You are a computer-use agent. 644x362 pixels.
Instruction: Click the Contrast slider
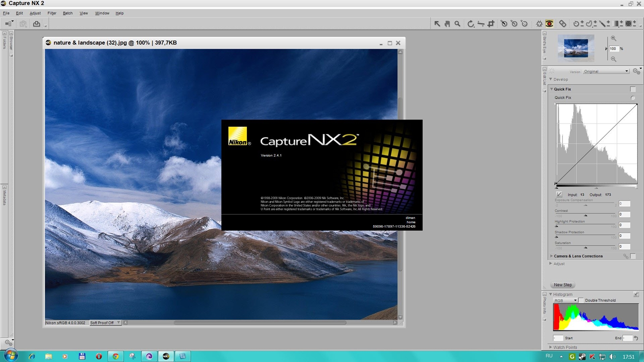point(586,215)
